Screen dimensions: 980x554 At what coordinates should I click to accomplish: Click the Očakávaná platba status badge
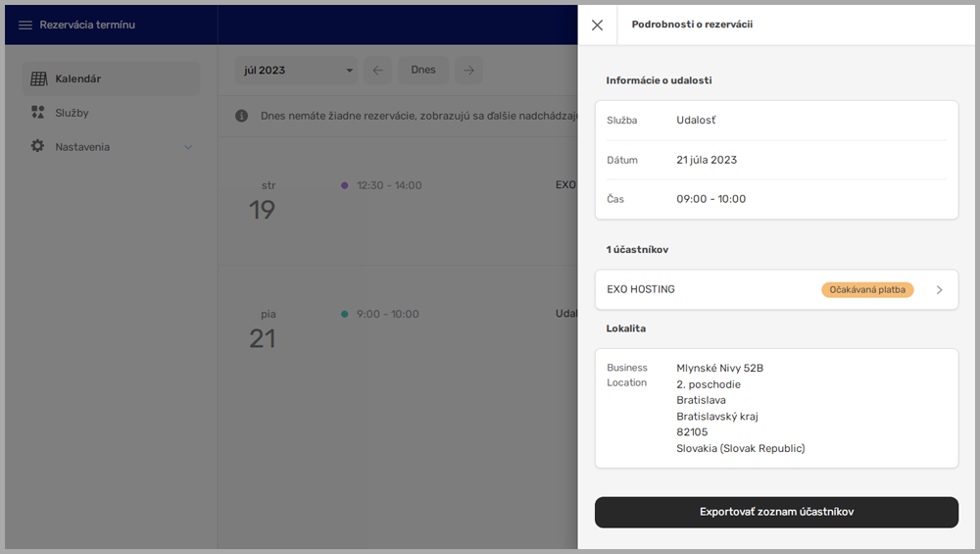[x=866, y=290]
